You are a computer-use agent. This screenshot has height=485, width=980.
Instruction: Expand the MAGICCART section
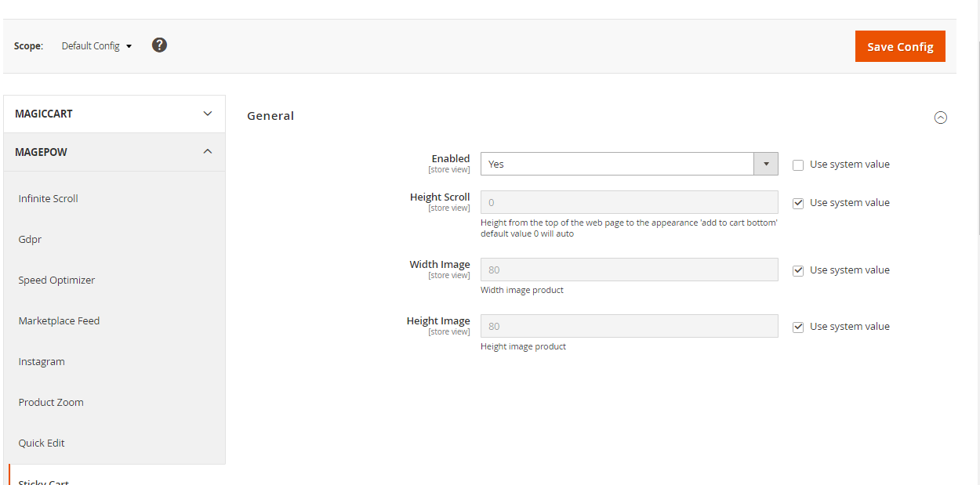114,114
